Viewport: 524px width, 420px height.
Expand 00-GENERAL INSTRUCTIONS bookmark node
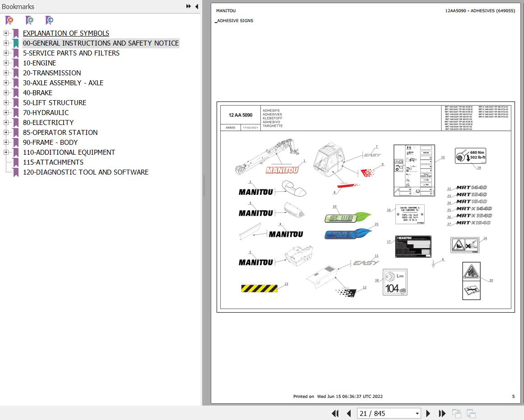pos(6,43)
